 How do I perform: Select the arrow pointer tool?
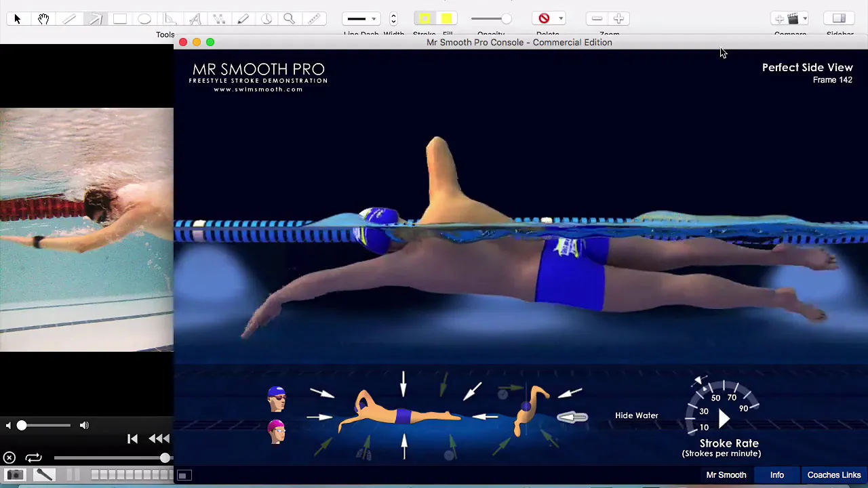(18, 19)
